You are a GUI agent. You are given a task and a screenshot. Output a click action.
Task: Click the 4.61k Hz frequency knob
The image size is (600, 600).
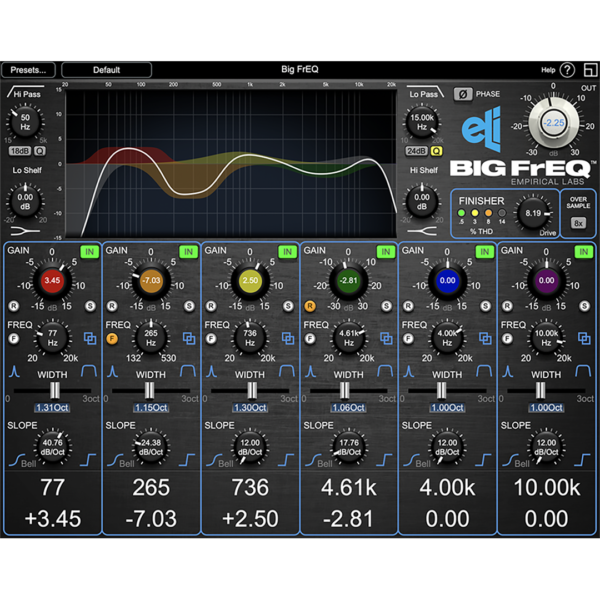click(349, 338)
